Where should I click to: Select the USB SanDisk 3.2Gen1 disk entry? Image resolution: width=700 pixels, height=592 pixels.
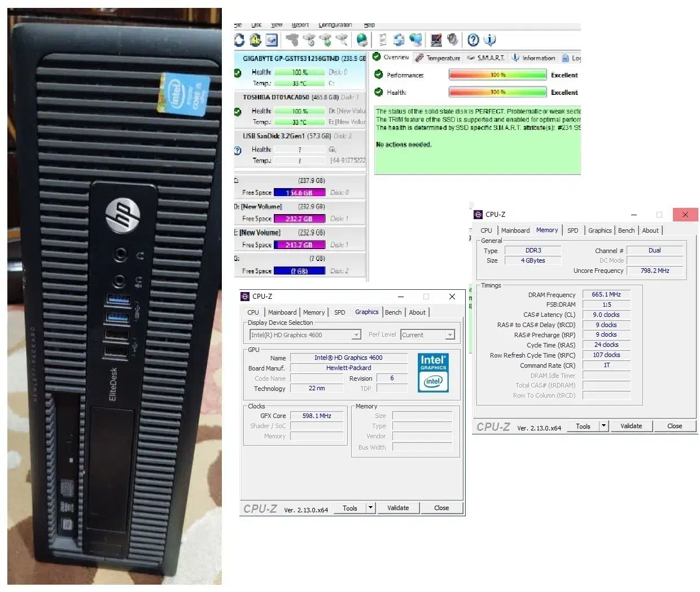coord(300,148)
